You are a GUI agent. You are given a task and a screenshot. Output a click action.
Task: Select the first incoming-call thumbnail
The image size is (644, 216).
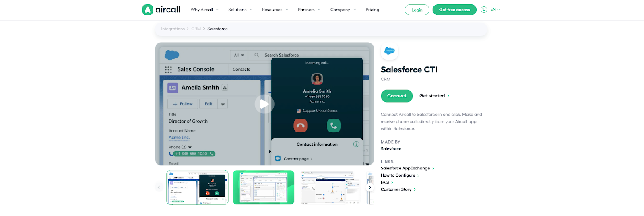197,187
